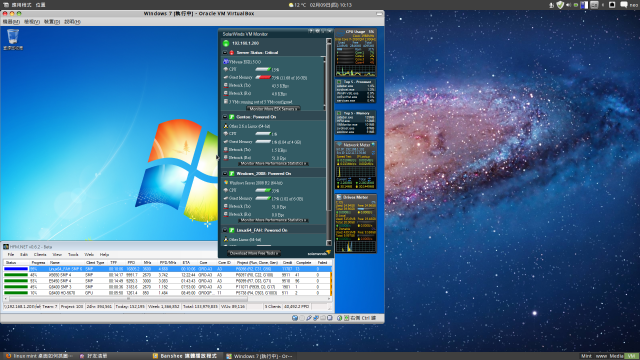Open the Recycle Bin on Windows desktop

pyautogui.click(x=13, y=39)
